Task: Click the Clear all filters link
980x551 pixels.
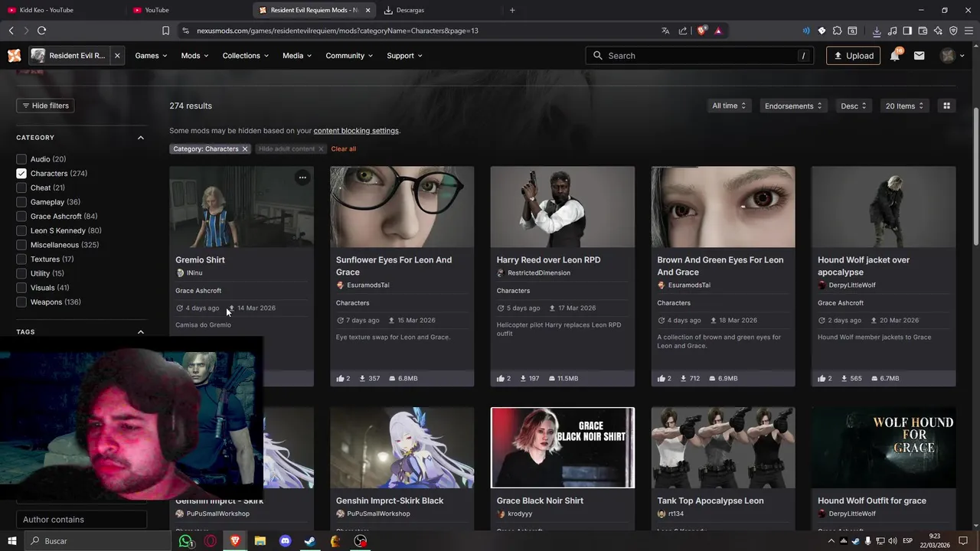Action: tap(343, 149)
